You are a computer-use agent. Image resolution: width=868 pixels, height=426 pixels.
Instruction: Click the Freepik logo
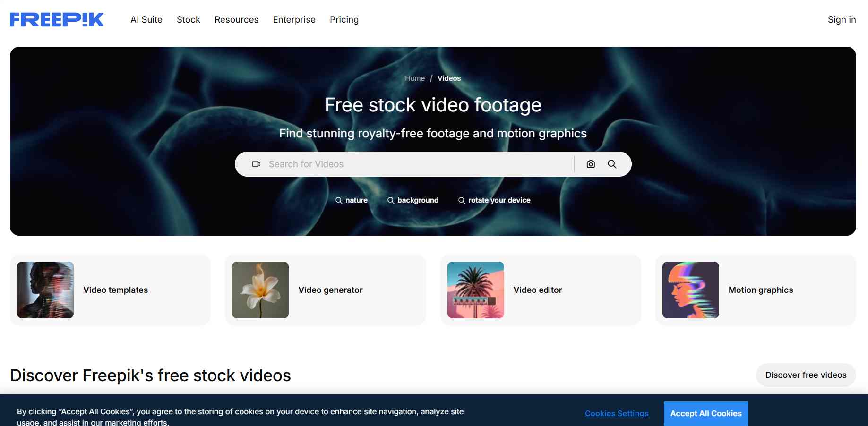[57, 19]
